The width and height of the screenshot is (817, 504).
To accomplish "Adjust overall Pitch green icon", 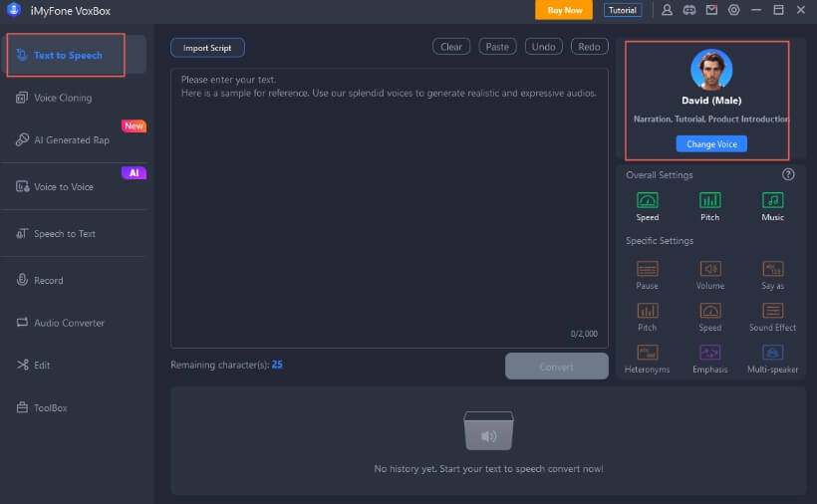I will (x=709, y=200).
